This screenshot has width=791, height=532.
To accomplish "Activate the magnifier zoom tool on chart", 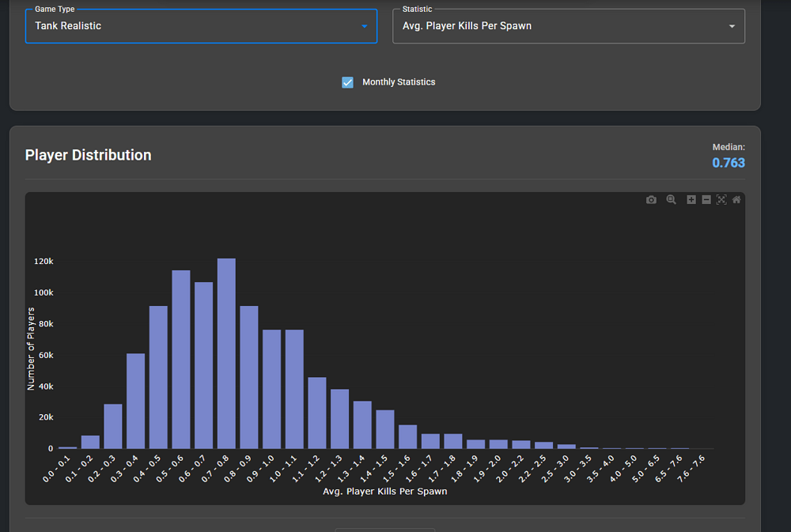I will (671, 200).
